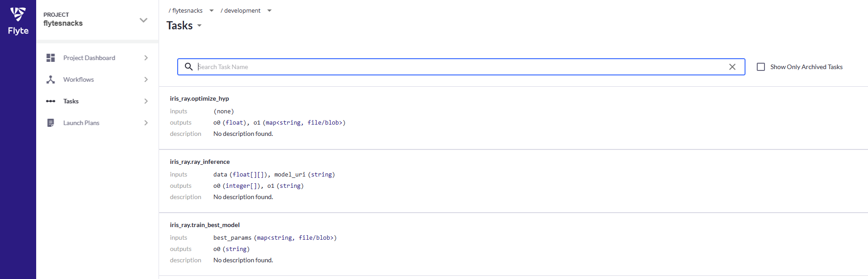Image resolution: width=868 pixels, height=279 pixels.
Task: Select Workflows in the sidebar
Action: [x=79, y=79]
